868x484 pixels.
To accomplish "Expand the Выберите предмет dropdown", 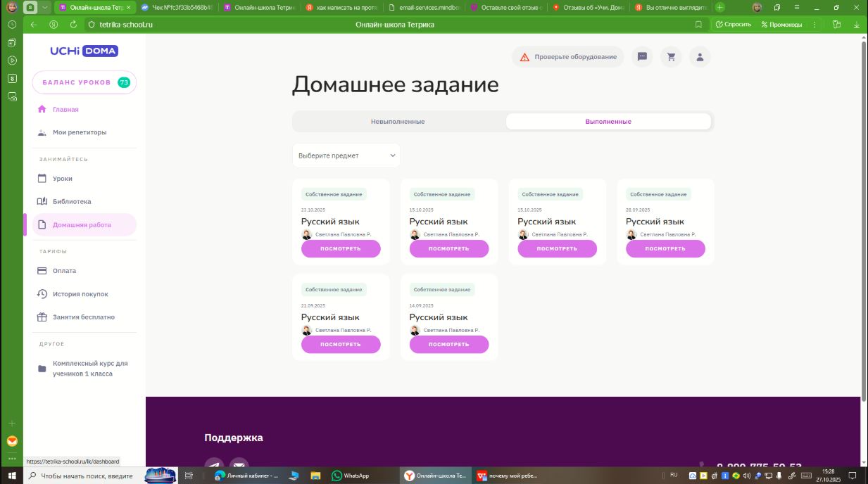I will 346,155.
